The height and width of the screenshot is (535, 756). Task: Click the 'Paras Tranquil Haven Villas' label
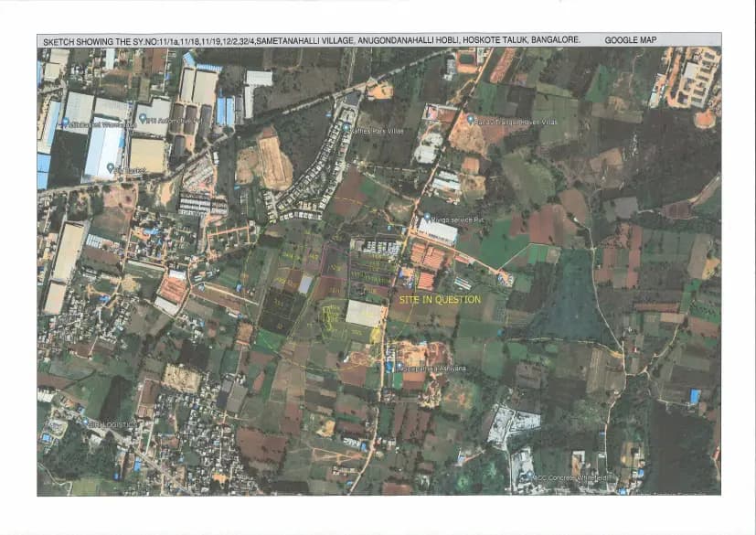516,122
